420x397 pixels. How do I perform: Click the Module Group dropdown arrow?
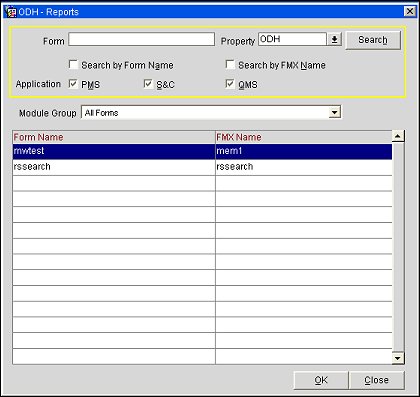tap(334, 113)
